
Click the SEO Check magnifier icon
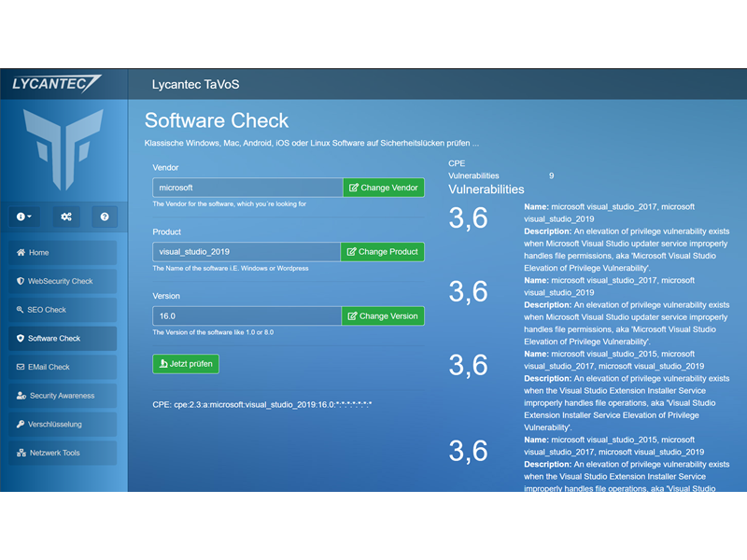[x=20, y=310]
